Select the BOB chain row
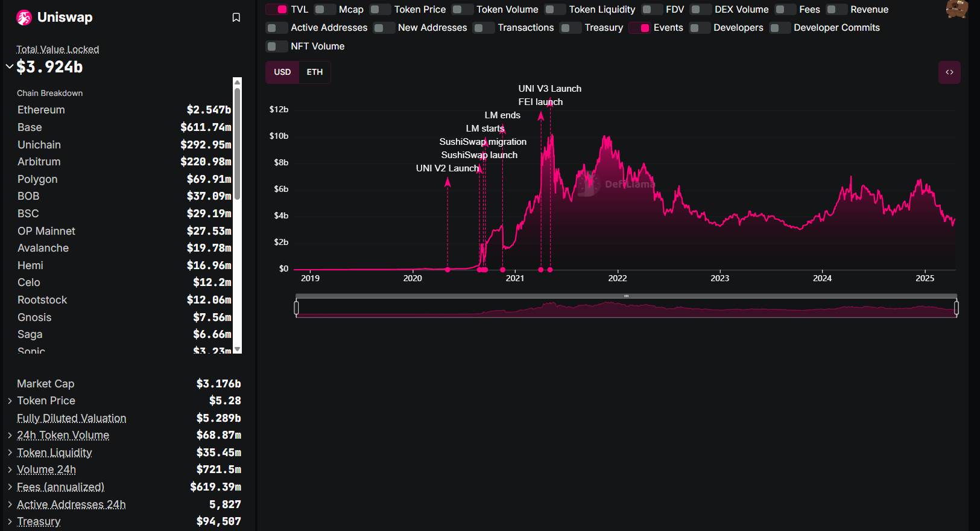Screen dimensions: 980x531 click(x=124, y=196)
